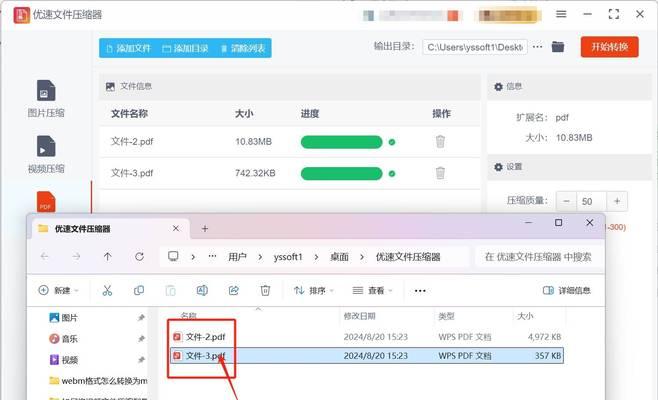The width and height of the screenshot is (658, 400).
Task: Open the compressor hamburger menu
Action: (561, 14)
